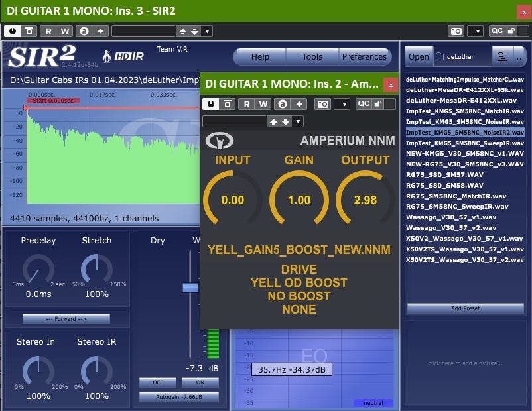This screenshot has width=532, height=411.
Task: Open Amperium preset management dropdown
Action: pos(298,121)
